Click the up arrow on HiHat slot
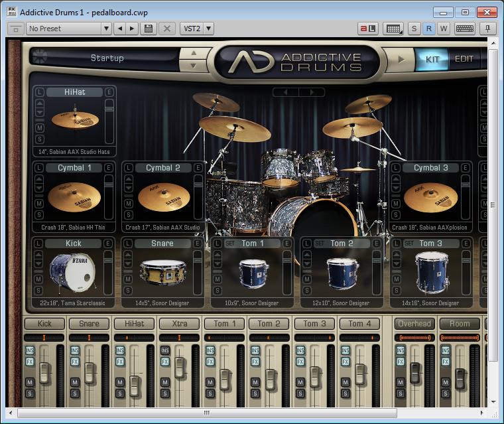 pos(40,104)
